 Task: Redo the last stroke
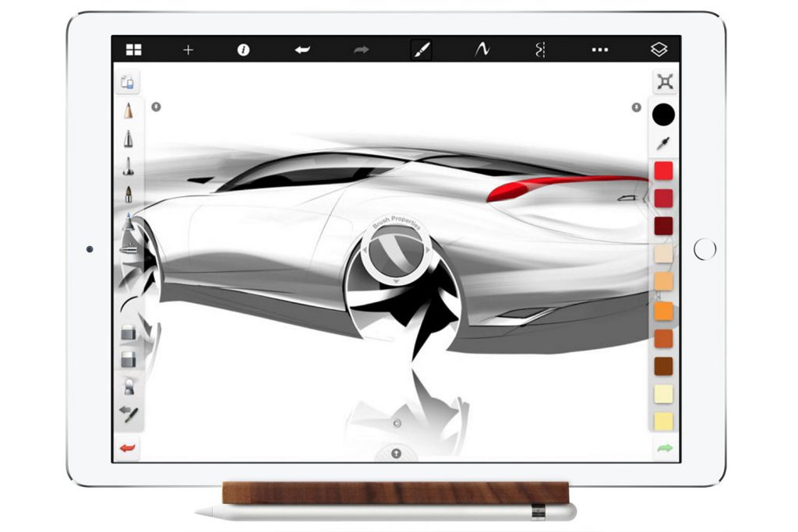click(359, 48)
